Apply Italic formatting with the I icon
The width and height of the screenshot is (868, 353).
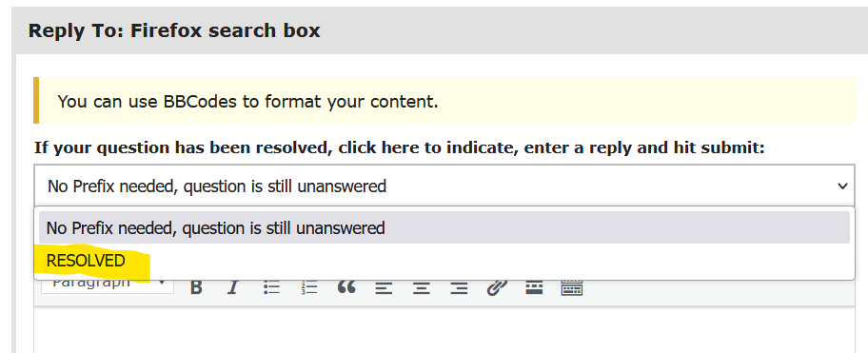click(233, 287)
